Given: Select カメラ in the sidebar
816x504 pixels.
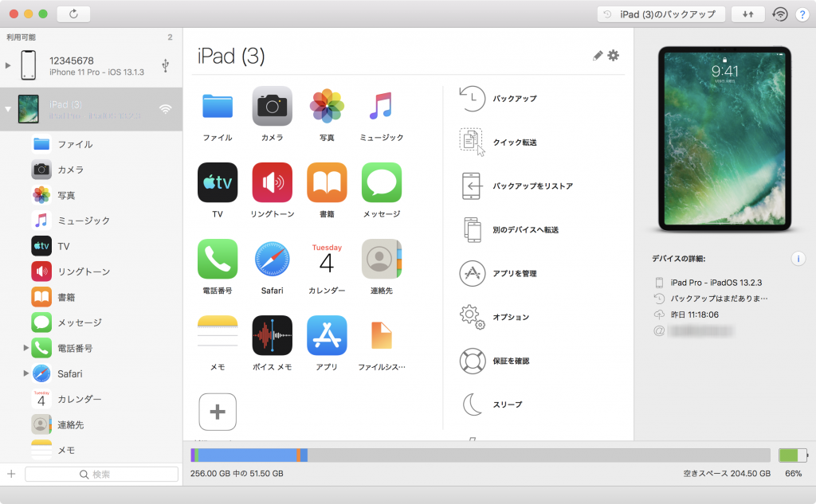Looking at the screenshot, I should tap(91, 170).
